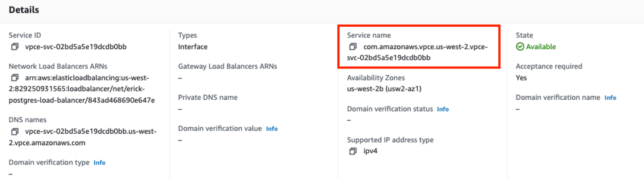Click the Details section heading
Image resolution: width=644 pixels, height=179 pixels.
point(24,10)
